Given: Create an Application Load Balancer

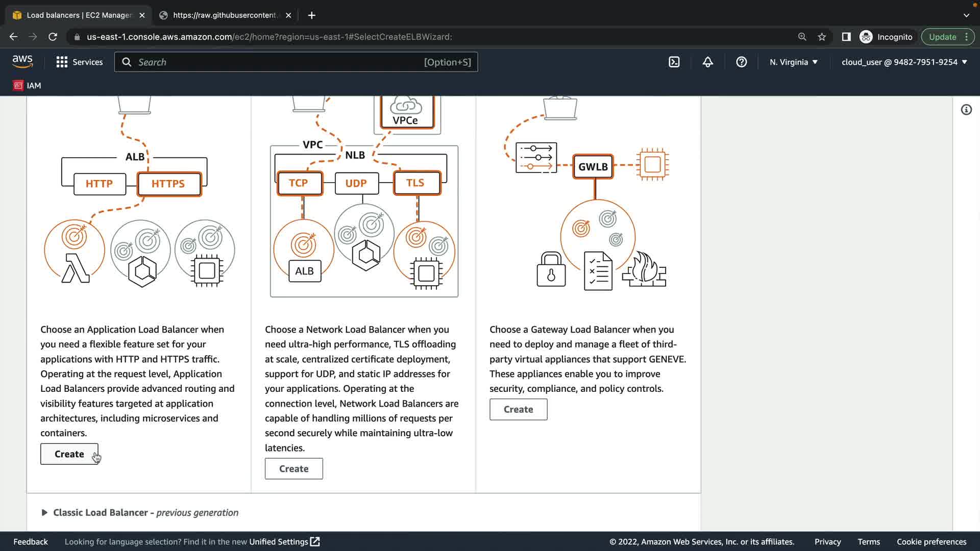Looking at the screenshot, I should point(69,454).
